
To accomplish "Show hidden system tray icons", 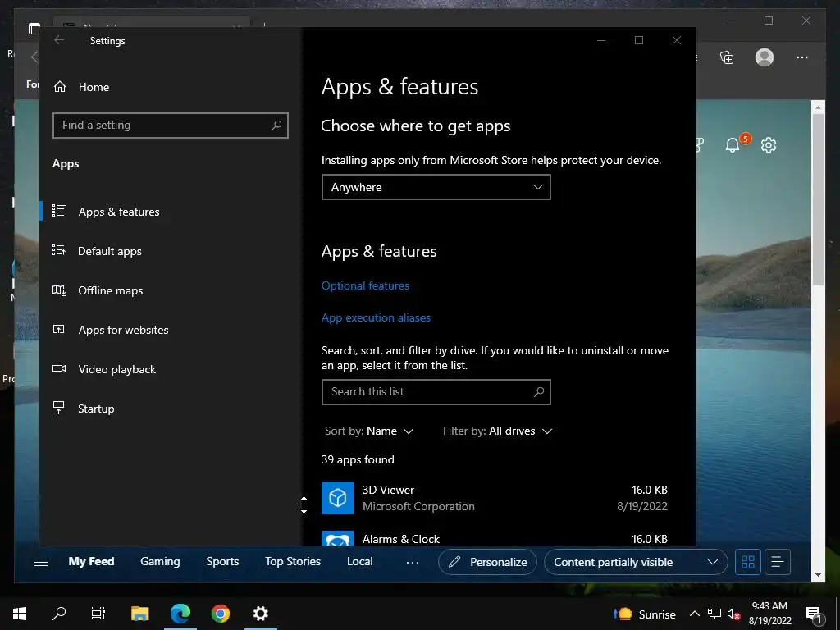I will [x=695, y=614].
